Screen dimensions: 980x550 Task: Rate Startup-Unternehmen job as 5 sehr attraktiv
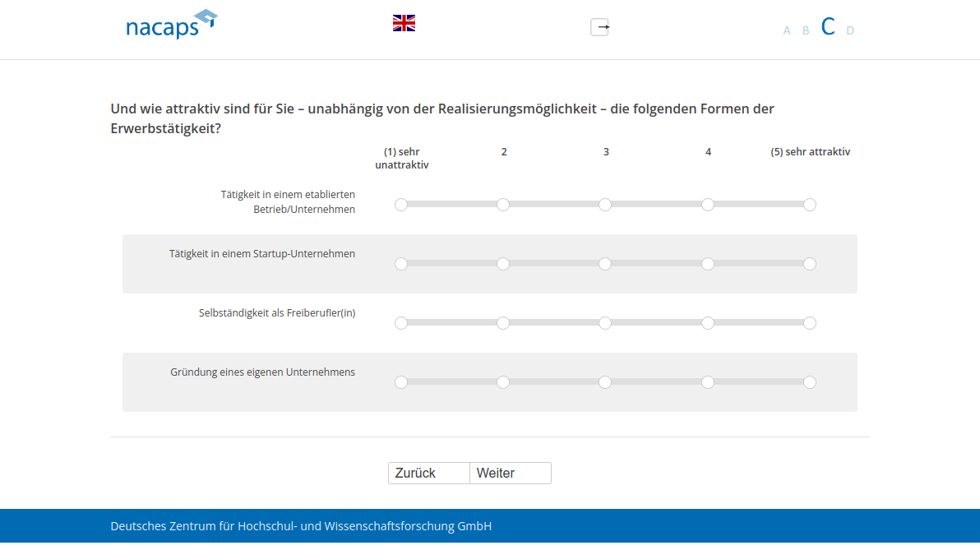click(810, 264)
